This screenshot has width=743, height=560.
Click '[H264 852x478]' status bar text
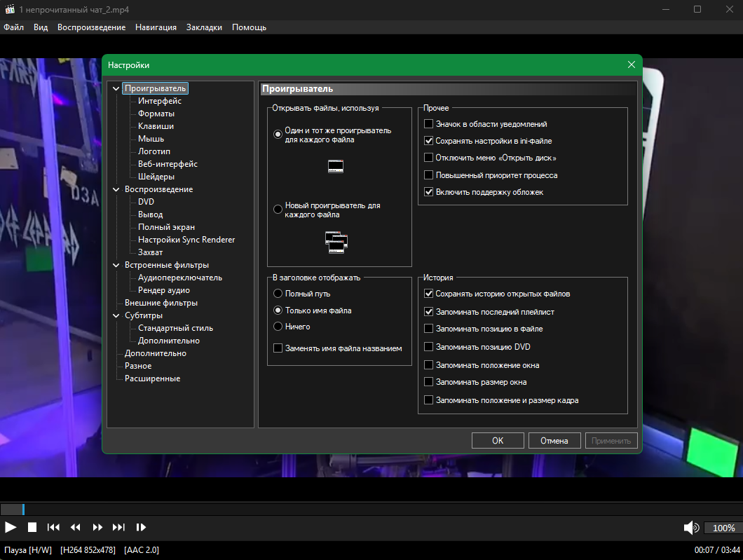[88, 550]
